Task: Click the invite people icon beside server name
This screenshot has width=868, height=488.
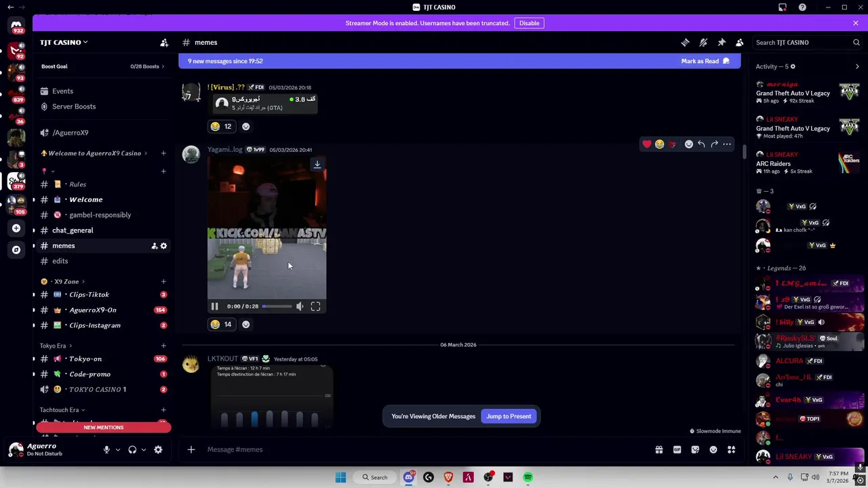Action: [x=164, y=42]
